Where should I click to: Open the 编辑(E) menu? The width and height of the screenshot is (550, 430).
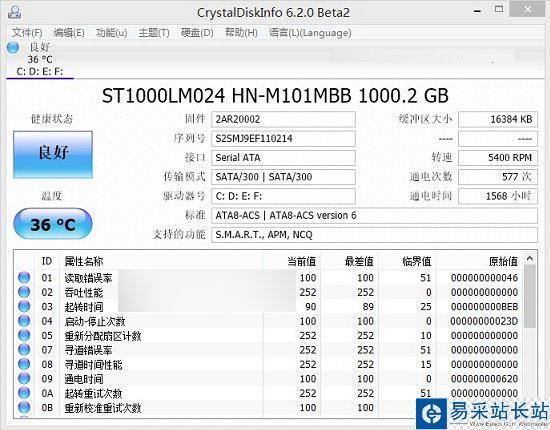point(69,33)
